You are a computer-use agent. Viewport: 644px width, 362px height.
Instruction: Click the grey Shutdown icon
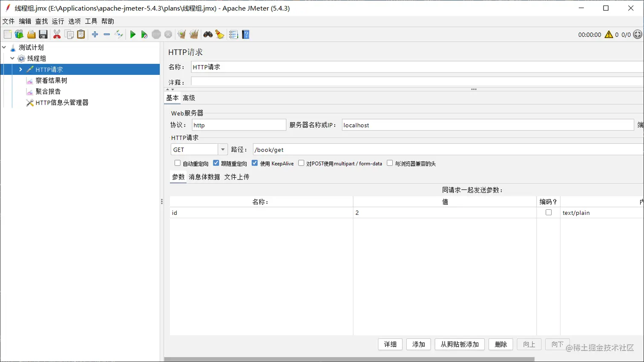[x=168, y=34]
